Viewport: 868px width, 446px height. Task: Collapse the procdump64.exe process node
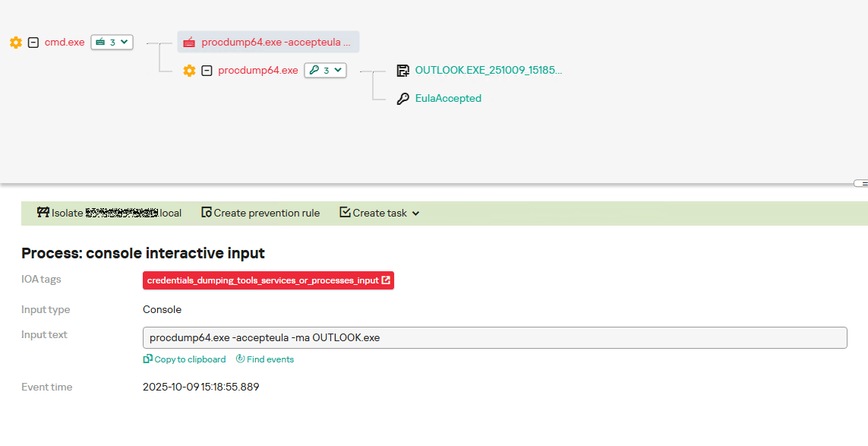[205, 70]
